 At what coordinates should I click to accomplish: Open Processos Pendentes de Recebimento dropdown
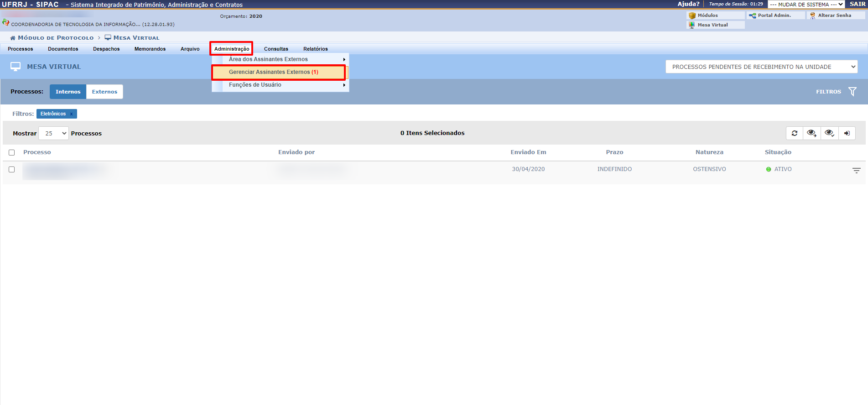[761, 67]
